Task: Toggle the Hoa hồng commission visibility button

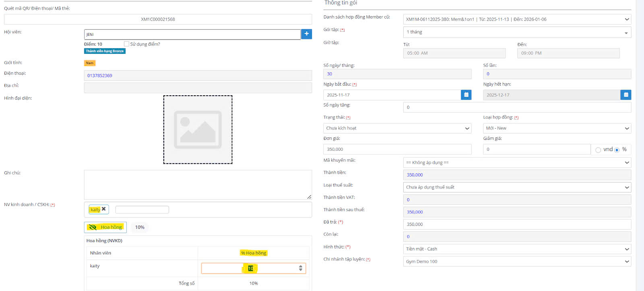Action: tap(105, 227)
